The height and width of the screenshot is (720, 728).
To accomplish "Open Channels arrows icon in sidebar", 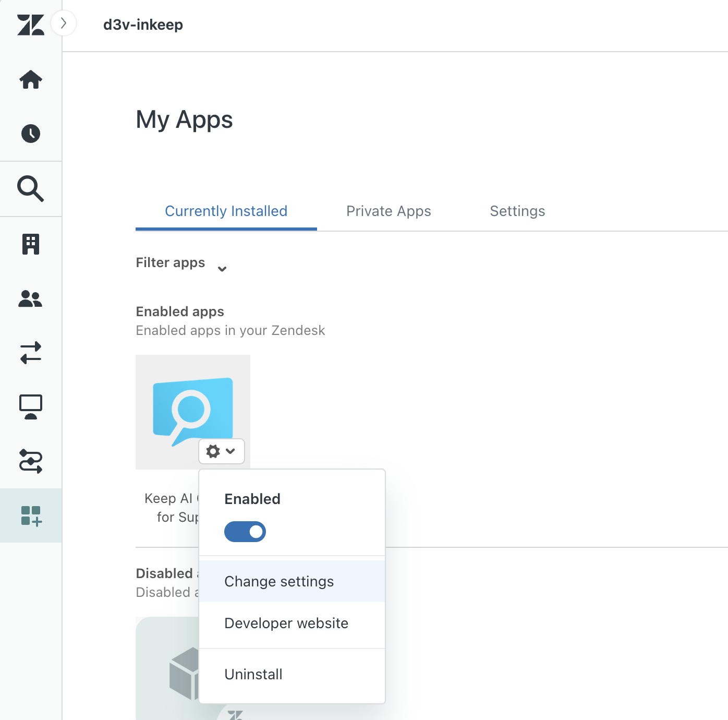I will coord(31,353).
